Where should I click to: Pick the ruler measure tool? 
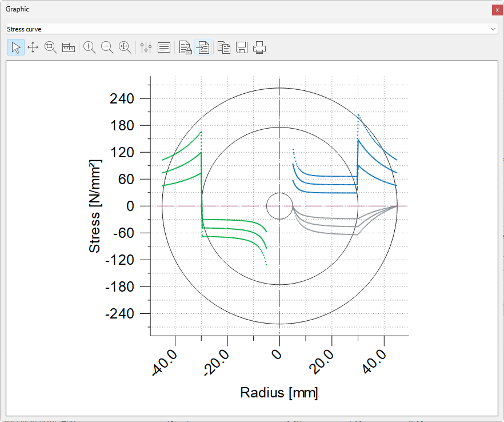(69, 47)
